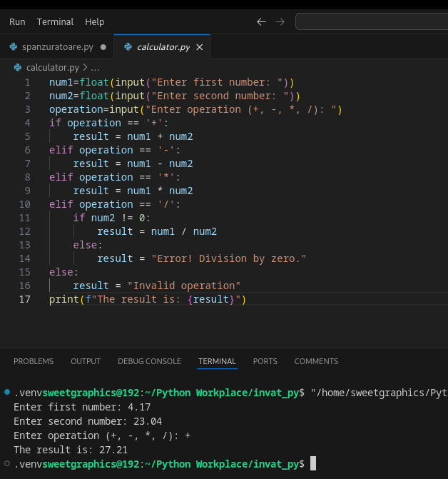The image size is (448, 479).
Task: Click the terminal cursor at last prompt
Action: click(313, 463)
